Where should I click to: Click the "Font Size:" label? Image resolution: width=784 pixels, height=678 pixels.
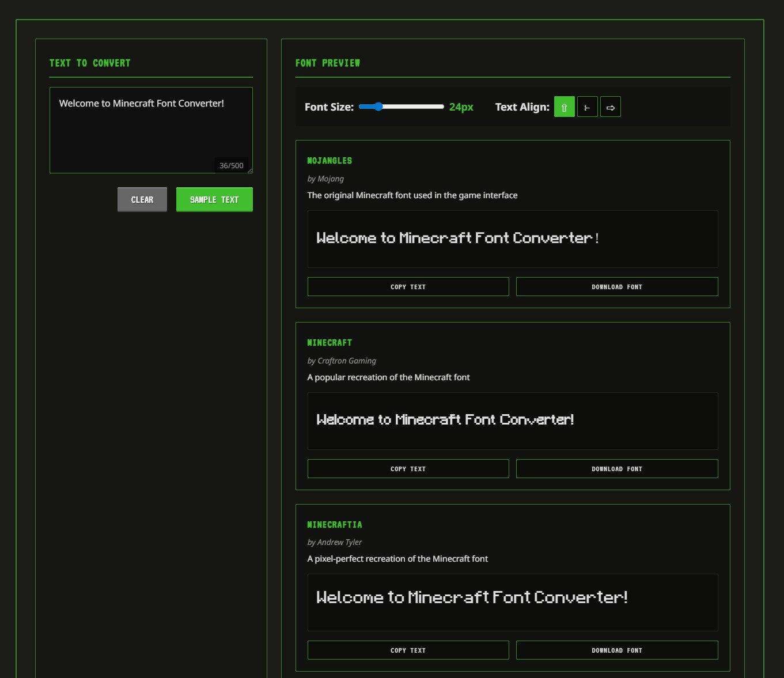(329, 107)
